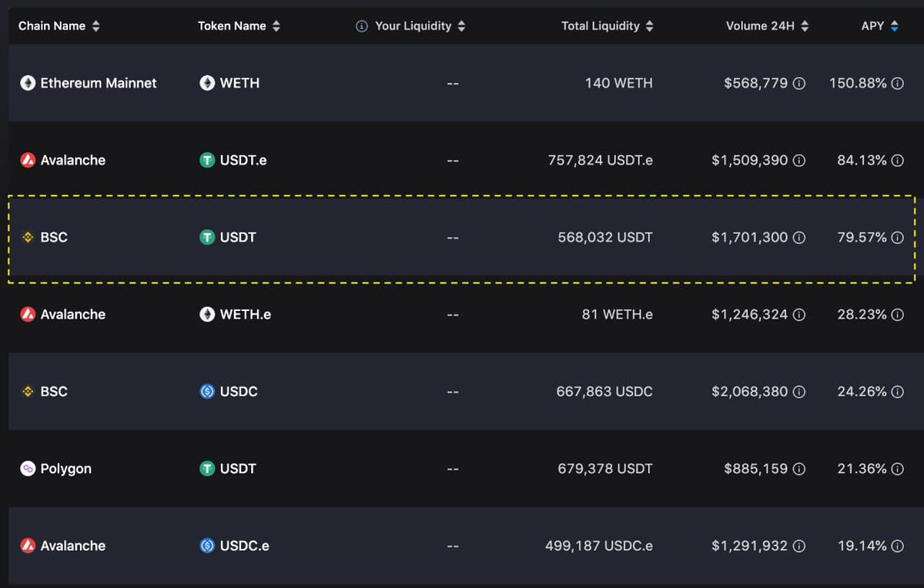The image size is (924, 588).
Task: Sort table by Chain Name column
Action: point(95,26)
